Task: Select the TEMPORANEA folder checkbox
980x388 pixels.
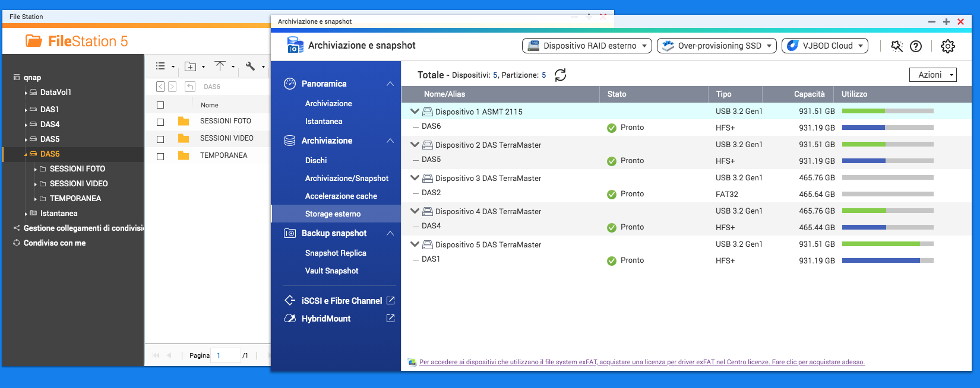Action: click(x=160, y=156)
